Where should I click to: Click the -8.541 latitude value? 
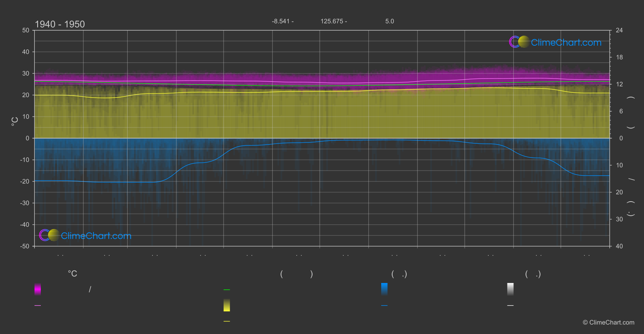[283, 21]
